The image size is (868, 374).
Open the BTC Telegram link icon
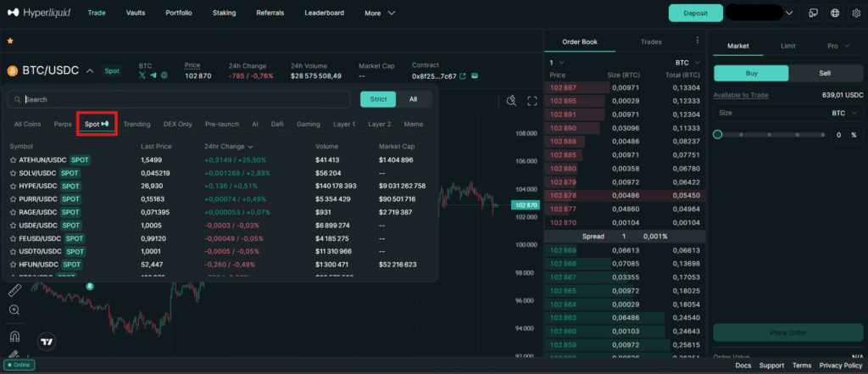pos(153,75)
